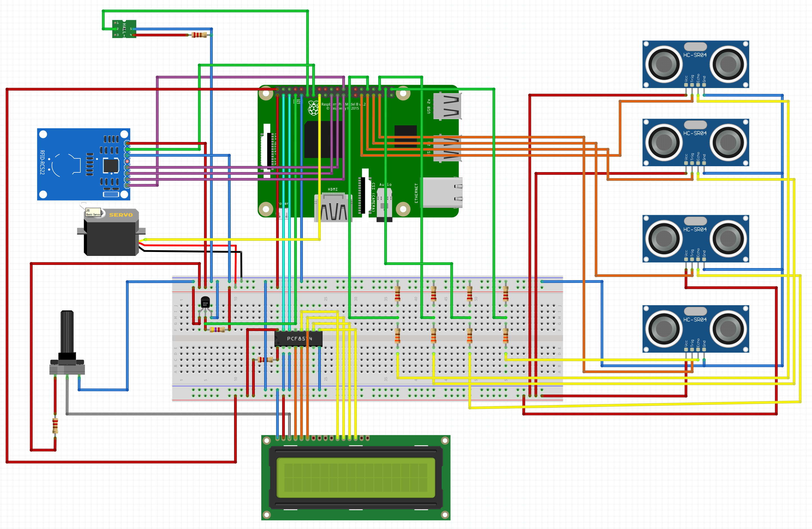Select the Raspberry Pi logo on board
This screenshot has height=529, width=812.
(314, 108)
